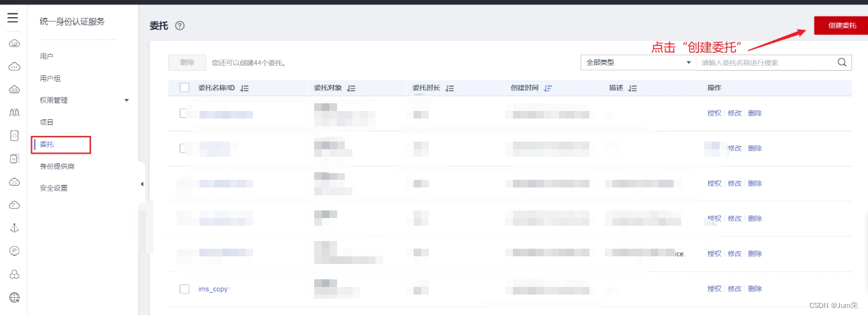Open the 全部类型 type filter dropdown
The image size is (868, 315).
[638, 62]
